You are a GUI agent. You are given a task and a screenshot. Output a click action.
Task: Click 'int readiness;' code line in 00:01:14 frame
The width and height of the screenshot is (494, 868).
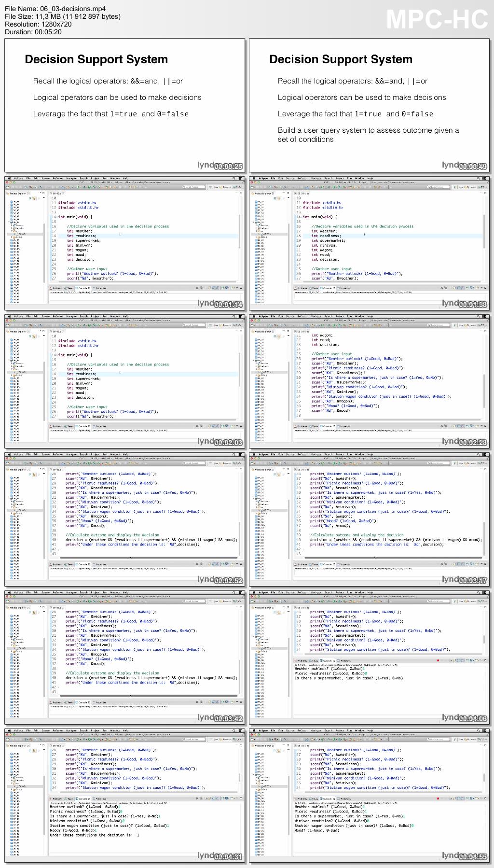click(82, 236)
